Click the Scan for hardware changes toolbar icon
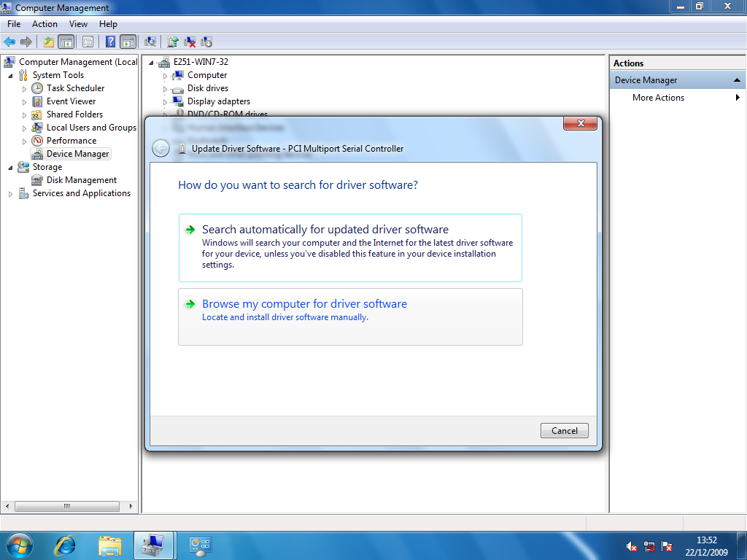 point(150,42)
